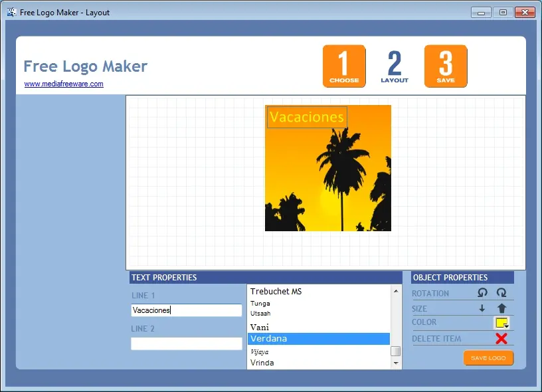
Task: Select the Vijaya font
Action: (318, 351)
